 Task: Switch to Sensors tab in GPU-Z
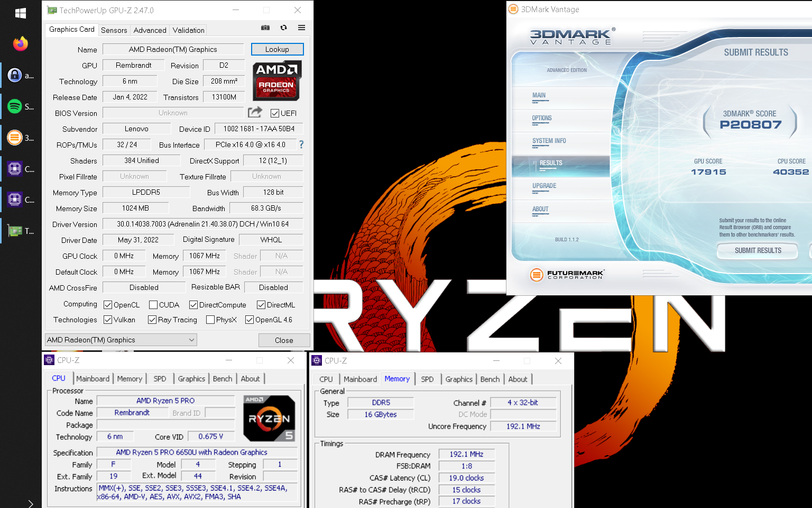[x=114, y=30]
